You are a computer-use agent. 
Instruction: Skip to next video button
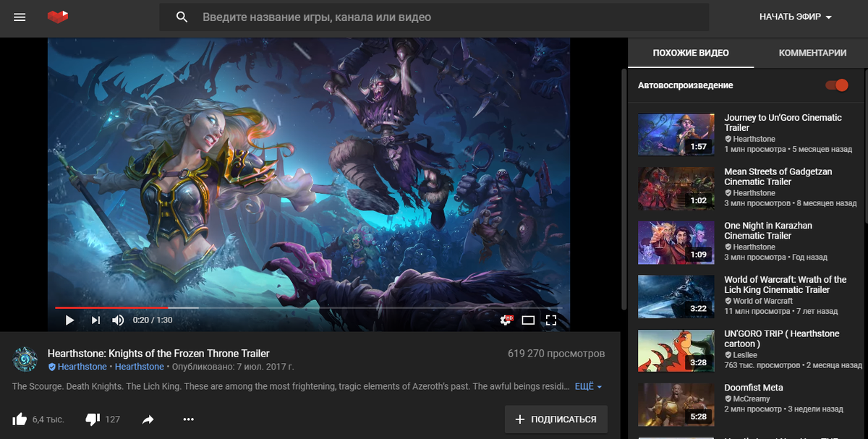point(95,320)
